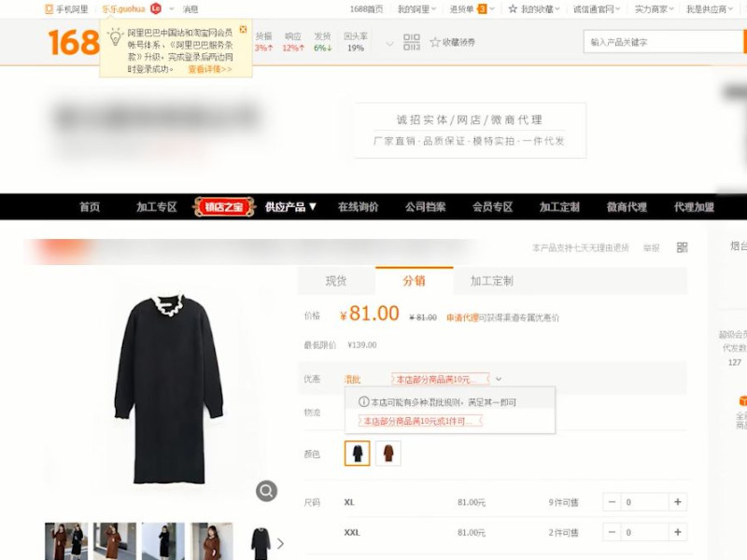Image resolution: width=747 pixels, height=560 pixels.
Task: Click the star icon to 收藏领券
Action: (435, 41)
